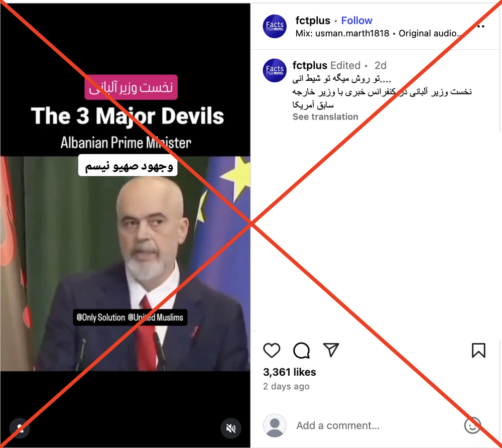Screen dimensions: 502x448
Task: Show tagged people icon on video
Action: (x=20, y=428)
